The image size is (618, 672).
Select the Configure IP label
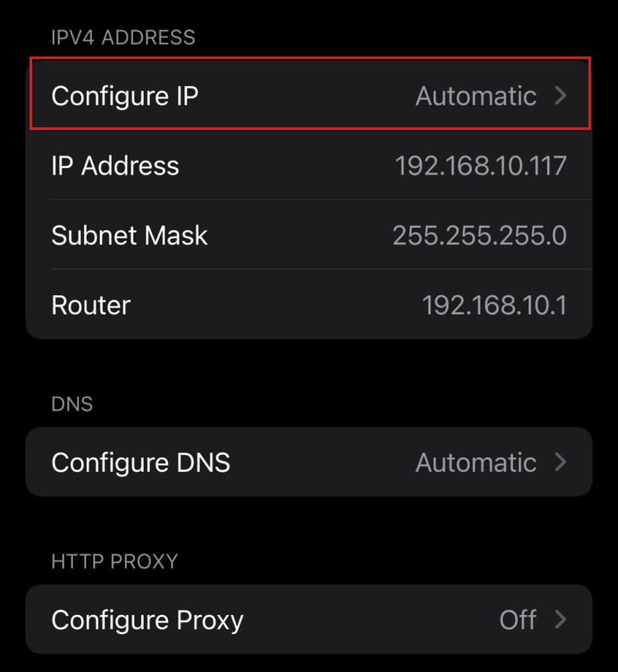point(125,96)
